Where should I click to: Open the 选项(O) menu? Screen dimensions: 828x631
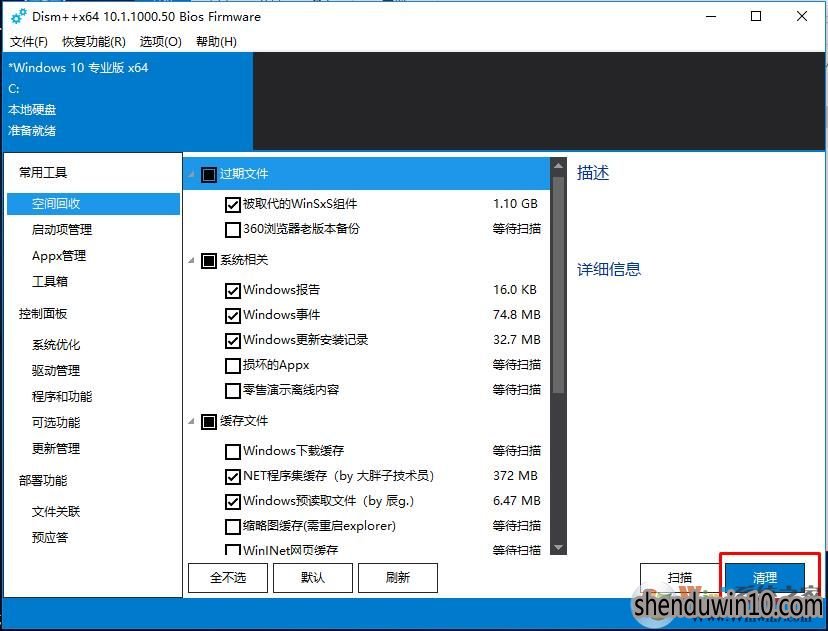(161, 42)
